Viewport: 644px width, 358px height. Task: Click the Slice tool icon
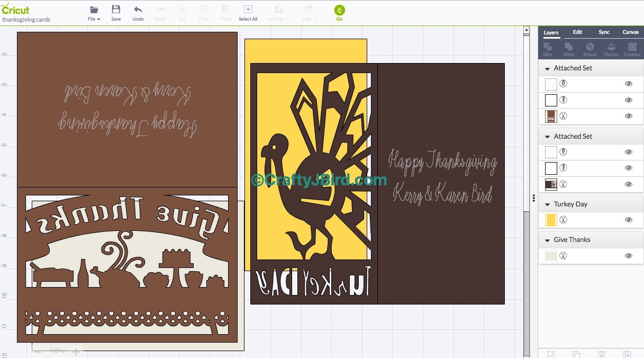click(548, 48)
